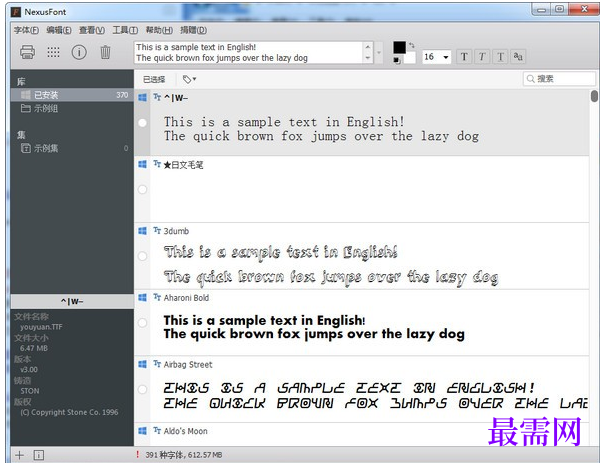
Task: Click TrueType icon next to ^|W– font
Action: (x=157, y=97)
